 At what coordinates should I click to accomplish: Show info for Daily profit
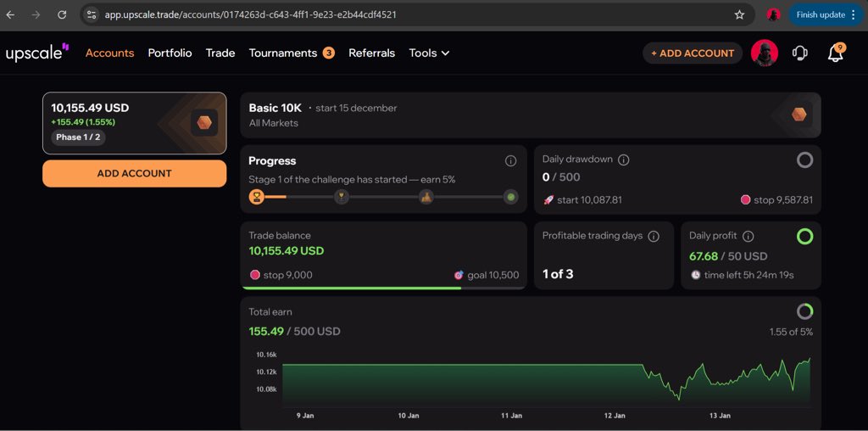(x=748, y=236)
